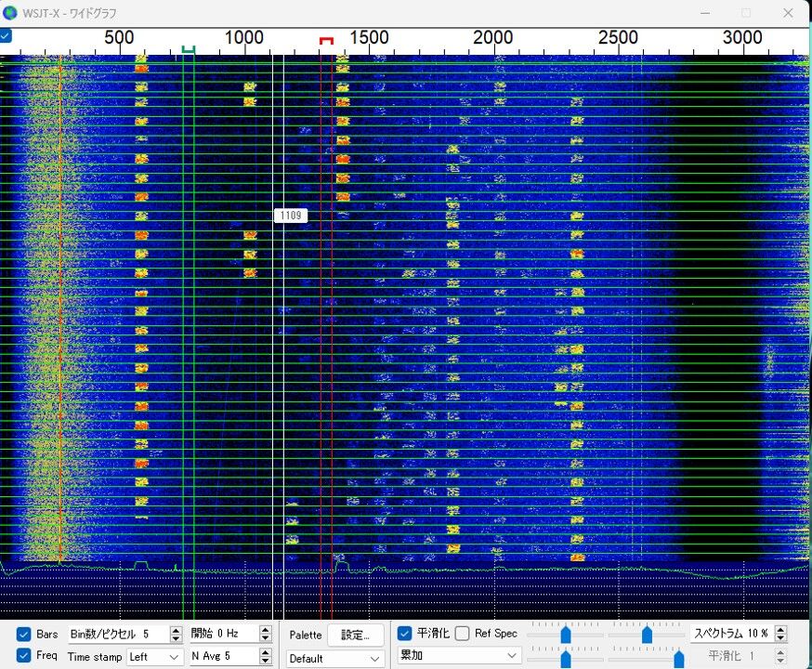Expand the 累加 spectrum mode dropdown
This screenshot has width=812, height=669.
point(458,655)
